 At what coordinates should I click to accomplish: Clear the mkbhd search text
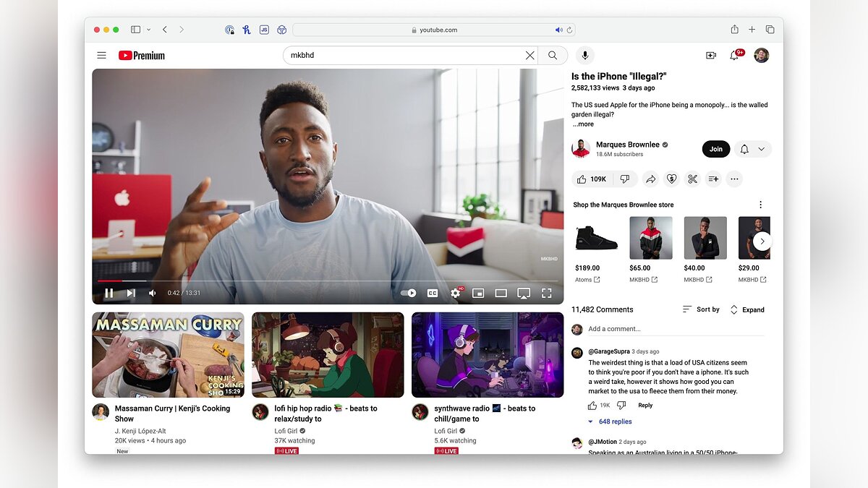pyautogui.click(x=529, y=55)
